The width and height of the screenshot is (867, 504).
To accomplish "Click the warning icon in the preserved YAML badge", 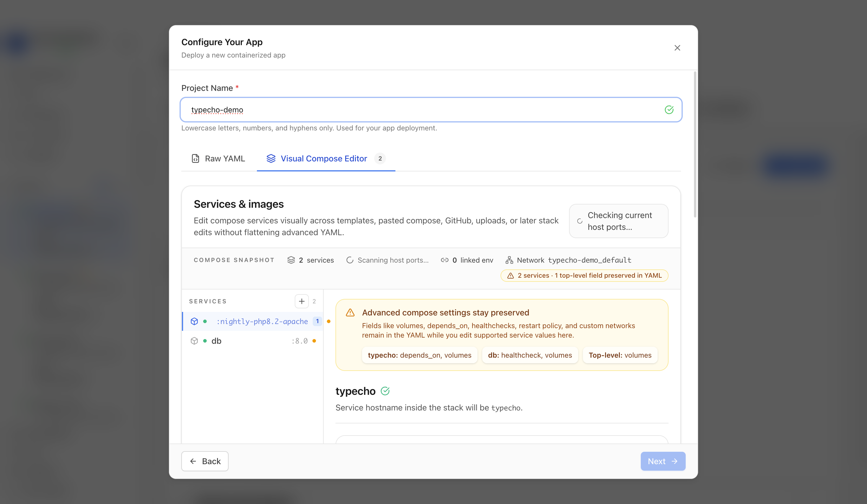I will point(511,275).
